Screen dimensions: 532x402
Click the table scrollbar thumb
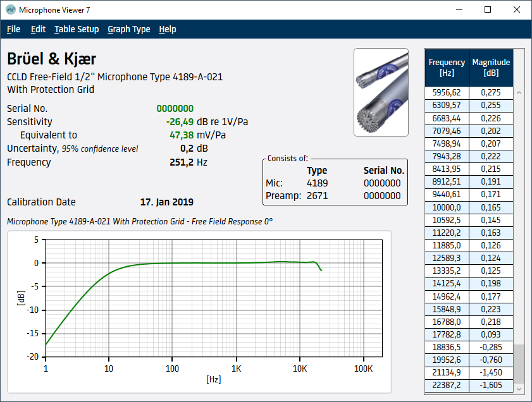tap(519, 363)
